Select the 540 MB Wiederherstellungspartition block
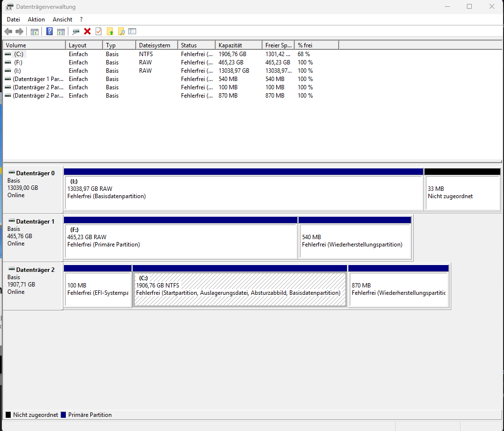 (x=355, y=241)
